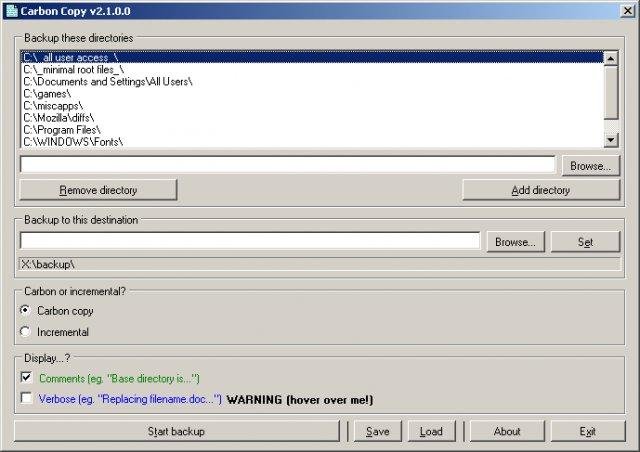Click the Start backup button
Screen dimensions: 640x452
pyautogui.click(x=176, y=431)
